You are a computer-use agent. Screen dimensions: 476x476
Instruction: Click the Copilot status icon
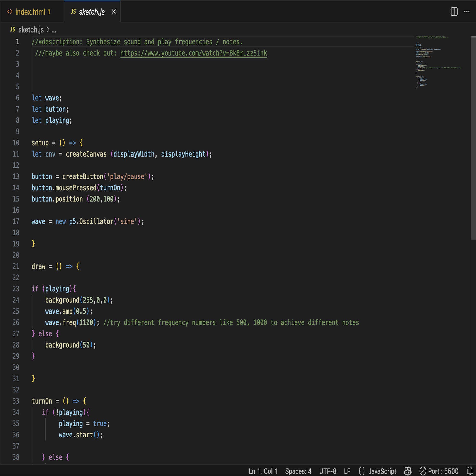point(408,471)
